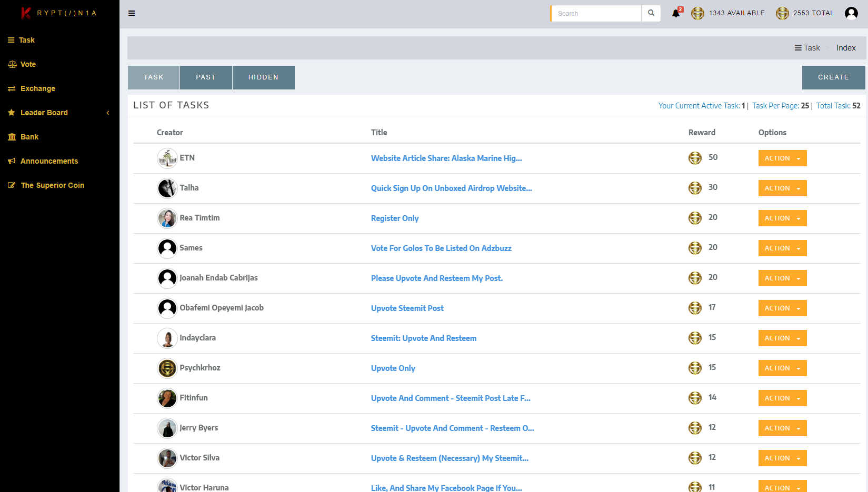Toggle the hamburger sidebar menu
The height and width of the screenshot is (492, 868).
132,13
